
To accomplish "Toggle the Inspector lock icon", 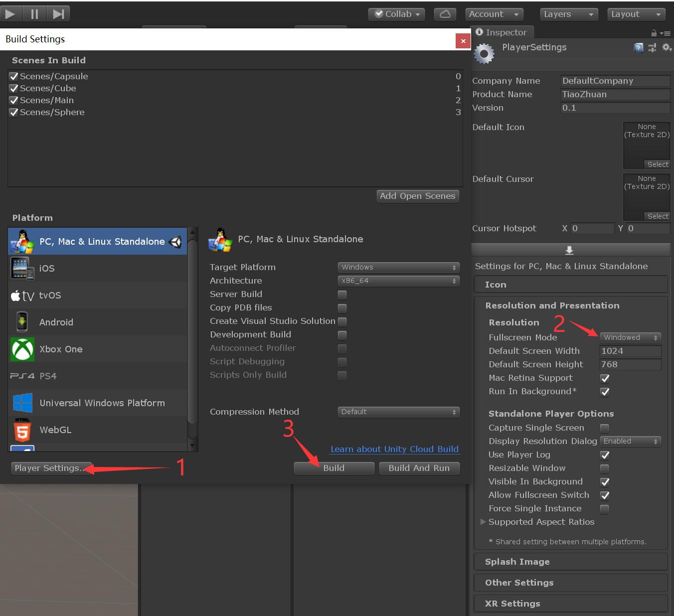I will point(654,33).
